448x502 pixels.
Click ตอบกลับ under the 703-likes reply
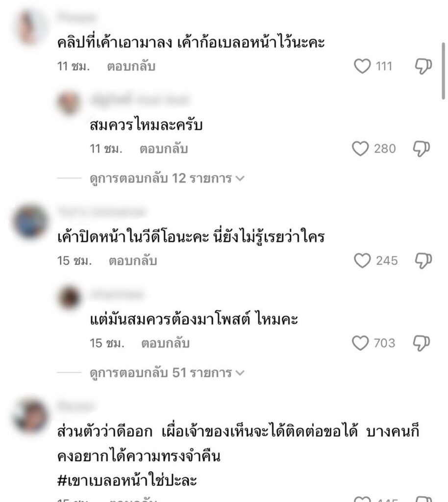[166, 343]
